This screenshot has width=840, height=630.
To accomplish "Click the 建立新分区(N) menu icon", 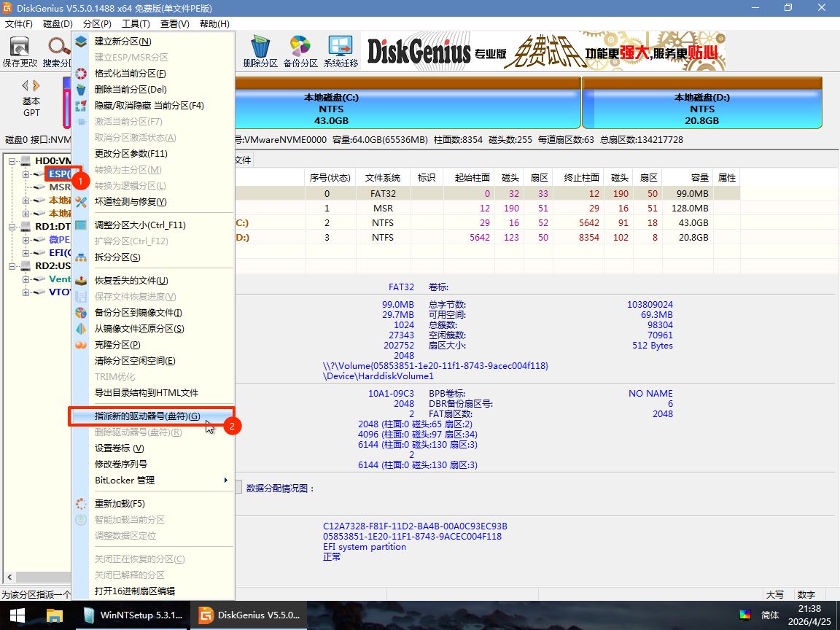I will coord(81,42).
